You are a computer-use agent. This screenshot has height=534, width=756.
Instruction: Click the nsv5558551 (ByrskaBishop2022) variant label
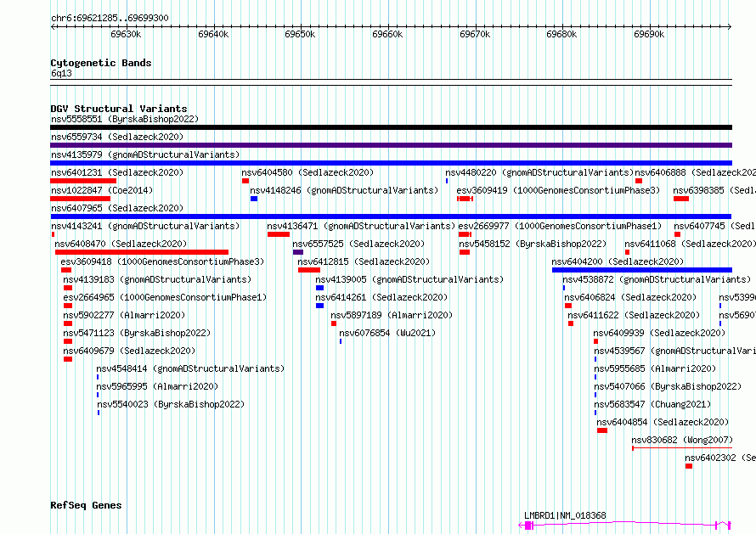coord(125,119)
